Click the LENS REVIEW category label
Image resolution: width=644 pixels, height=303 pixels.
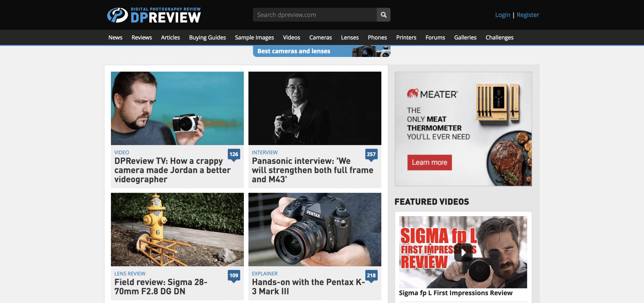coord(130,274)
